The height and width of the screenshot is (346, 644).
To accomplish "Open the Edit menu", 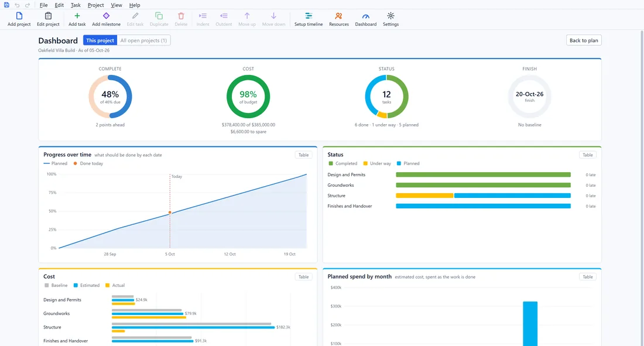I will (59, 5).
